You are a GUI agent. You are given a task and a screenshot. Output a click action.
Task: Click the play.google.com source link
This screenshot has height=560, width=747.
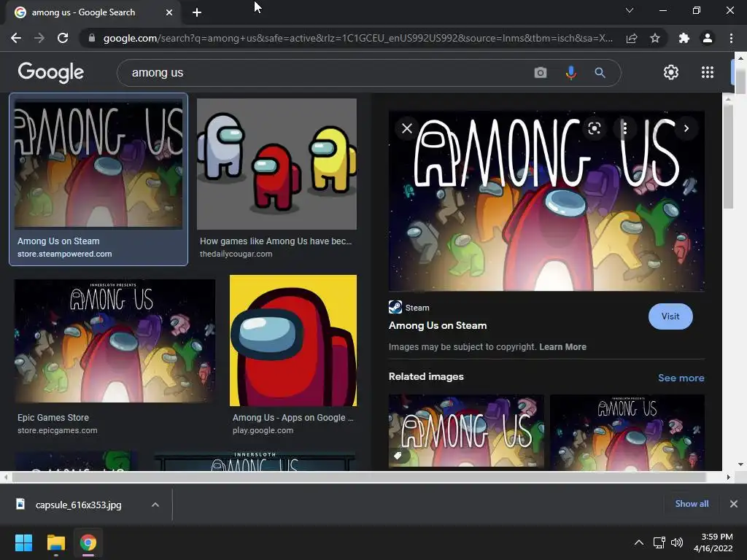263,430
